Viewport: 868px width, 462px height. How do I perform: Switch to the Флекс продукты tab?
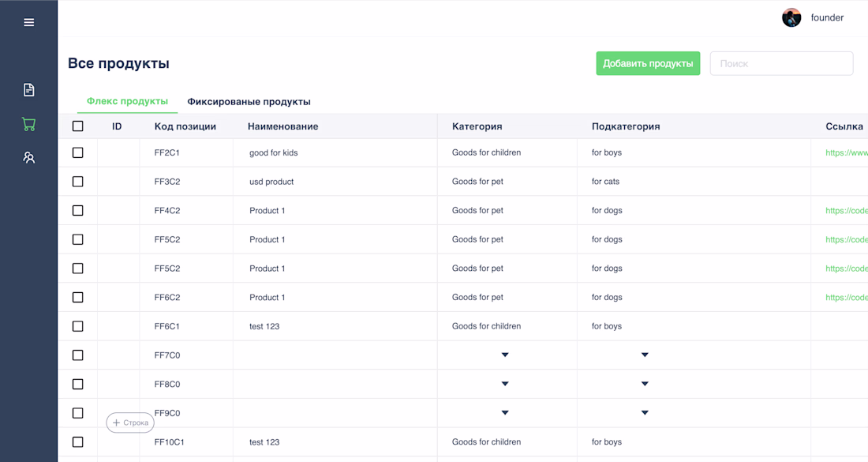pos(127,101)
